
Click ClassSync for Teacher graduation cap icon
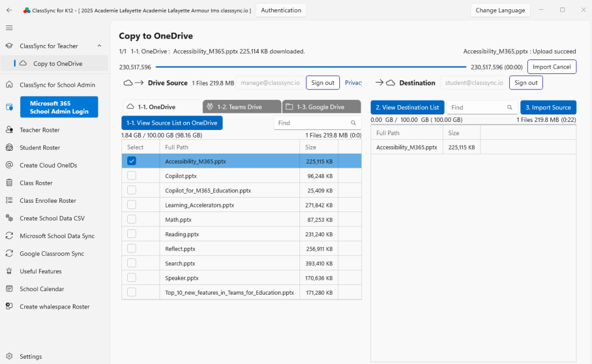(x=9, y=46)
